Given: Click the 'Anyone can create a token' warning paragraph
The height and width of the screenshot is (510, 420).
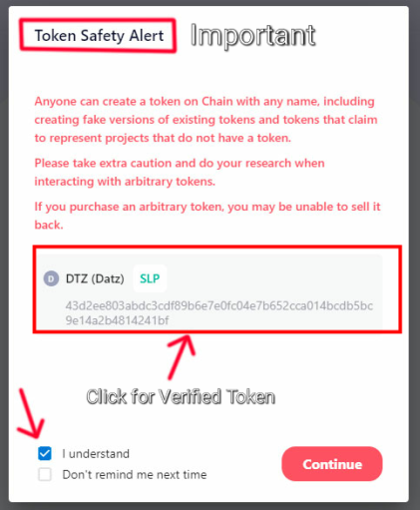Looking at the screenshot, I should [206, 120].
